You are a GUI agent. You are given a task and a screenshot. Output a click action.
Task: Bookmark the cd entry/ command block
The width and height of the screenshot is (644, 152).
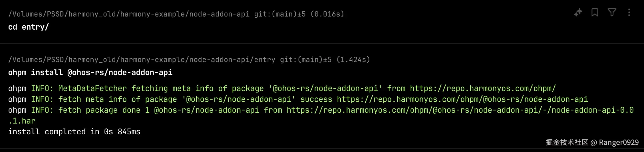pyautogui.click(x=595, y=13)
